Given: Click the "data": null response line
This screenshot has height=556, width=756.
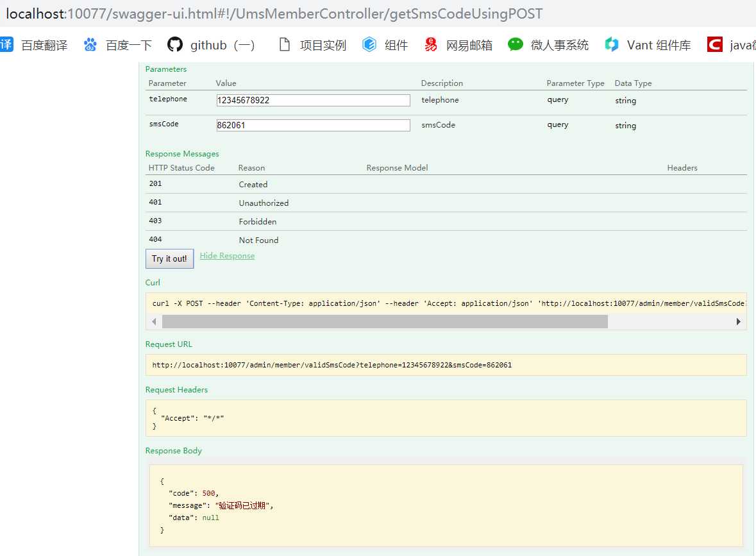Looking at the screenshot, I should [x=194, y=518].
